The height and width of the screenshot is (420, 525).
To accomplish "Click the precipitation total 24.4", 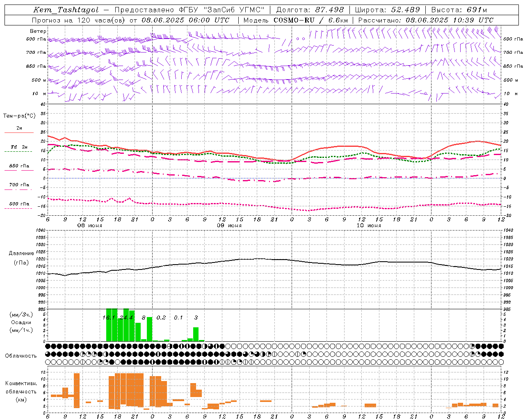I will (126, 318).
